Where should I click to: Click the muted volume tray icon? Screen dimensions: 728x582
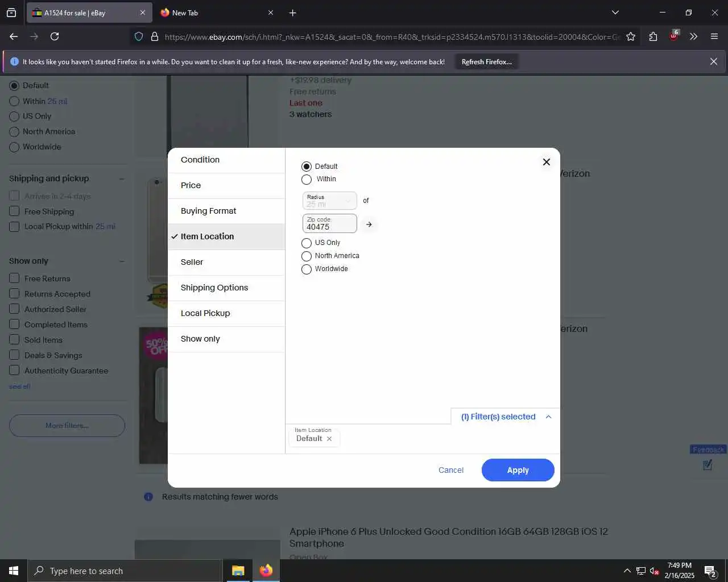click(654, 571)
